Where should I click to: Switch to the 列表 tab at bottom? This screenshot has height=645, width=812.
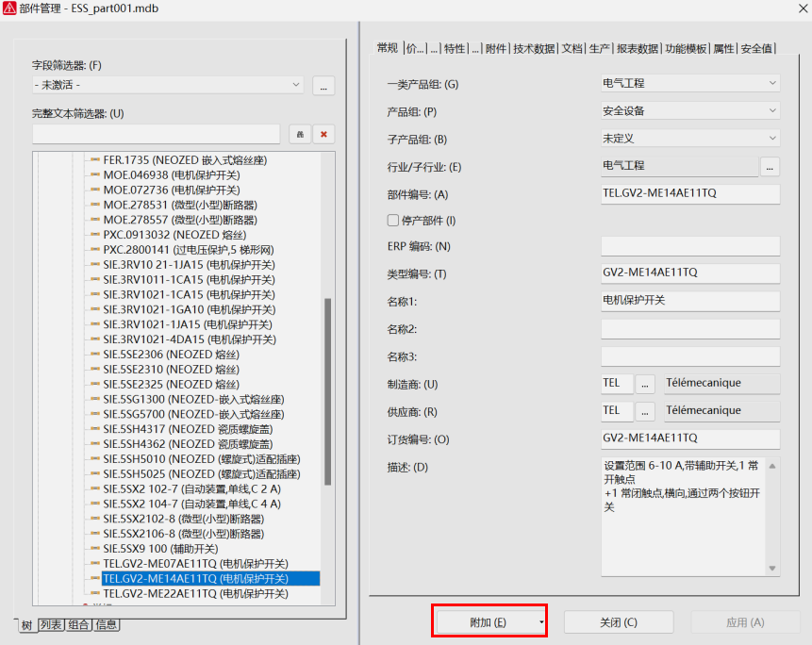click(51, 624)
